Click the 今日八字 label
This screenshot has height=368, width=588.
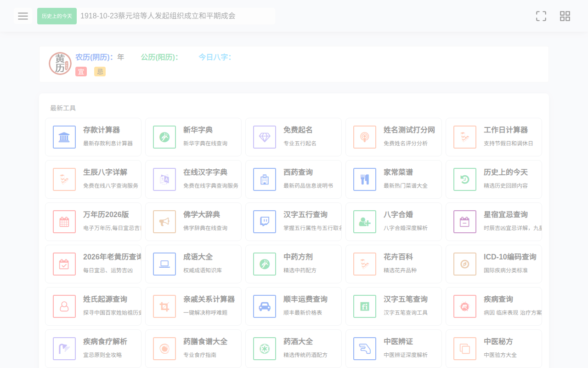[x=215, y=57]
